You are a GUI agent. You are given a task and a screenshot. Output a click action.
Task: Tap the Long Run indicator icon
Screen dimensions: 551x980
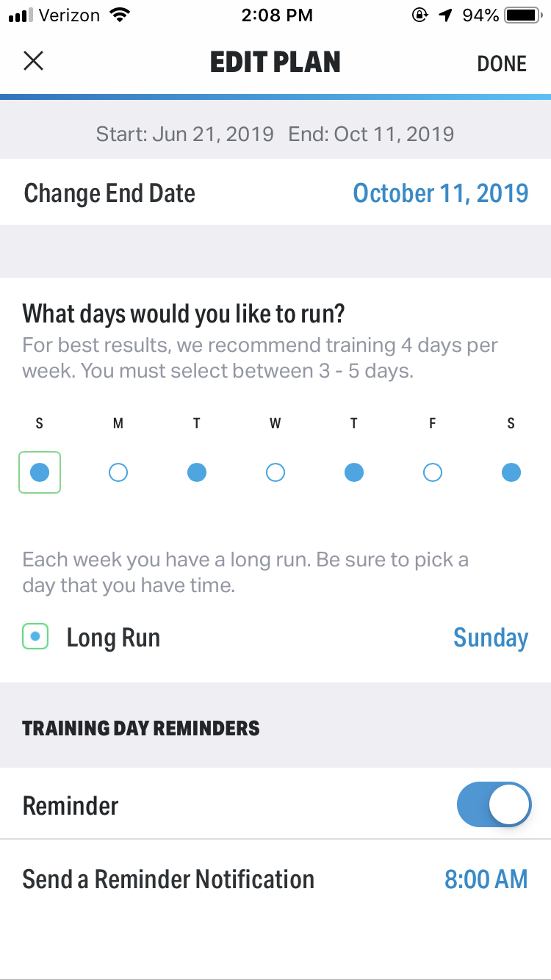[x=35, y=637]
